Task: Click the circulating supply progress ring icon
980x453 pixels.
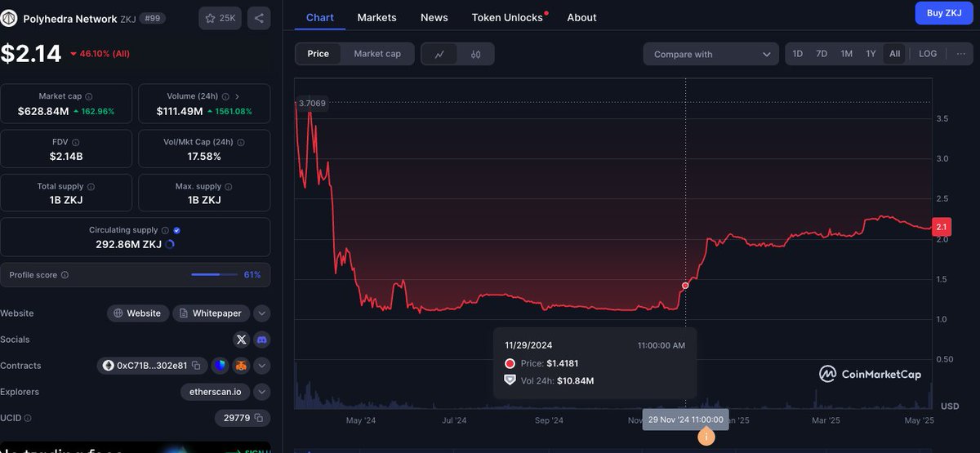Action: [x=169, y=244]
